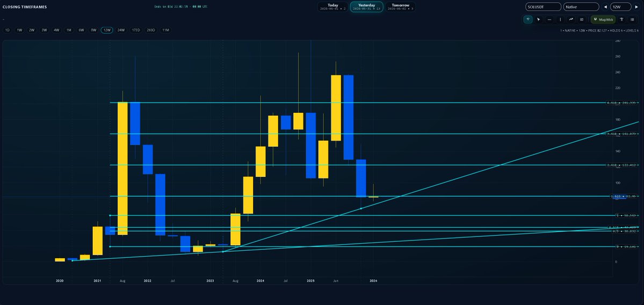Click the CLOSING TIMEFRAMES title
The image size is (644, 305).
25,7
